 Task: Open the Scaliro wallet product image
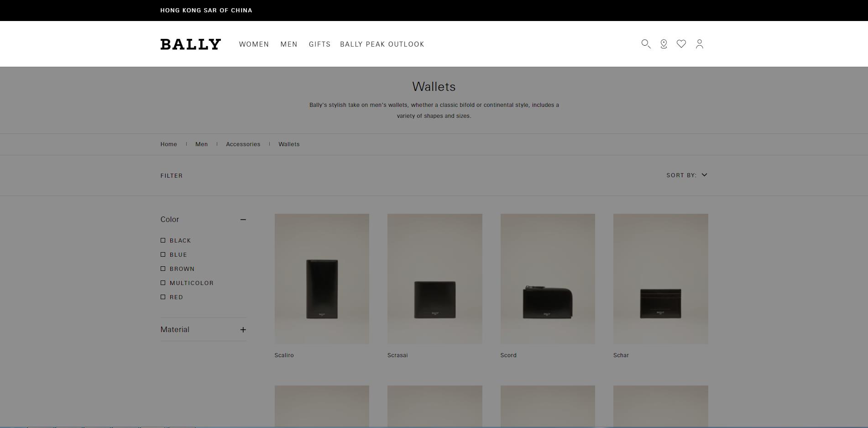click(322, 279)
